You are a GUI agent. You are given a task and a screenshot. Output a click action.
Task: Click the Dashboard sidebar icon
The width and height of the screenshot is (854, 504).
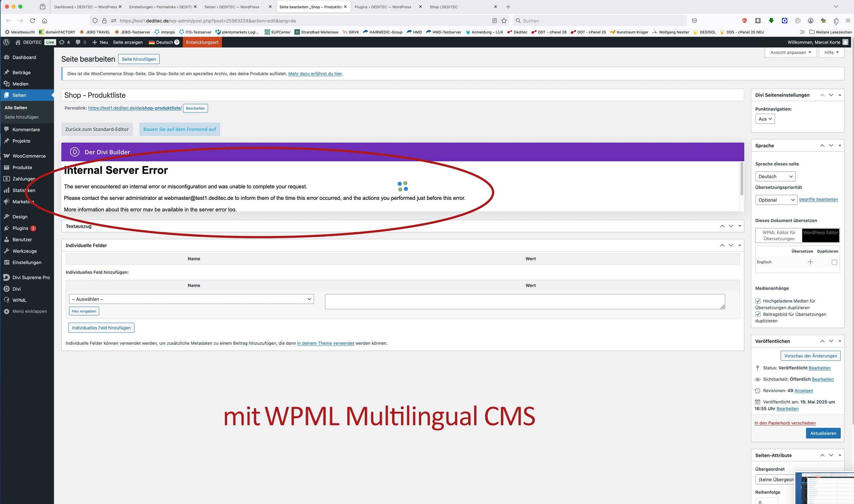6,57
